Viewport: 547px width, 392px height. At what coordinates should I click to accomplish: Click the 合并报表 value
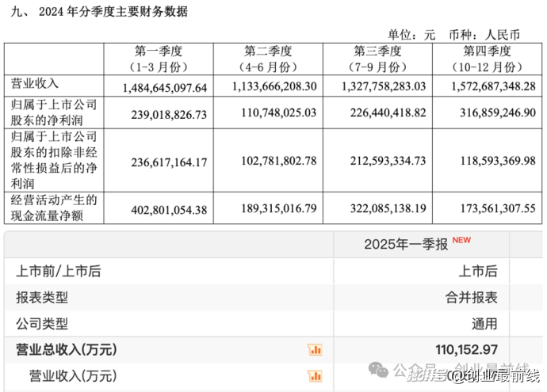pos(472,298)
